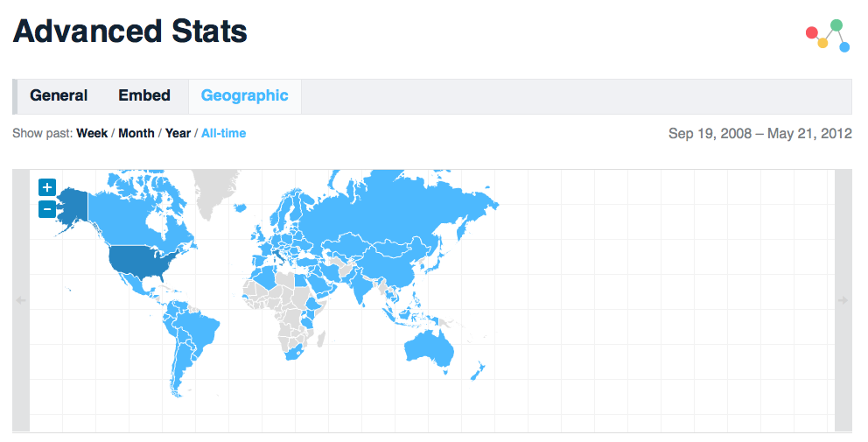The image size is (868, 442).
Task: Click Australia on the map
Action: click(429, 347)
